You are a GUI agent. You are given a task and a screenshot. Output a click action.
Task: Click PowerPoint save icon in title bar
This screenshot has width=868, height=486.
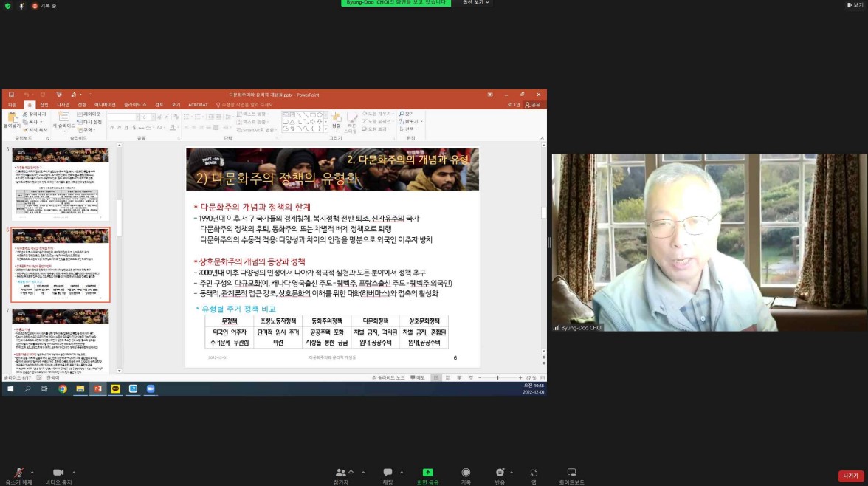click(x=11, y=95)
